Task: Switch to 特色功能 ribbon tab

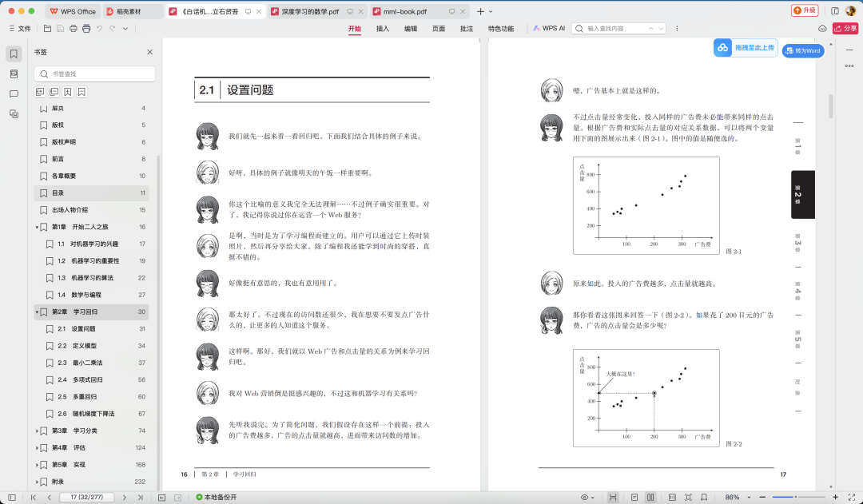Action: click(x=501, y=28)
